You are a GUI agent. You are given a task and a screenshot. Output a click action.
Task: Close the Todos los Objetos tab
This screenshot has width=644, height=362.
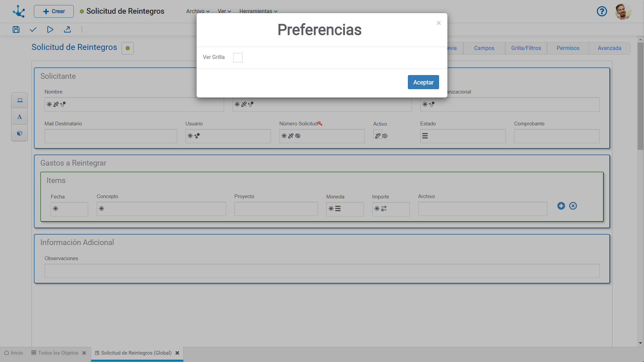point(84,353)
